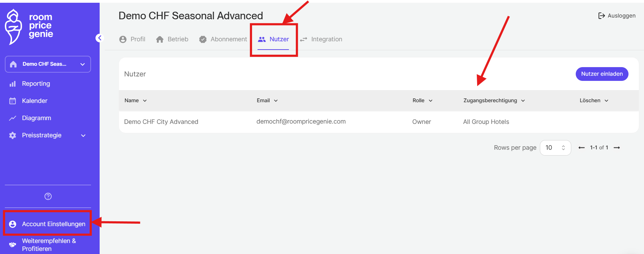This screenshot has width=644, height=254.
Task: Go to the next page arrow
Action: [617, 148]
